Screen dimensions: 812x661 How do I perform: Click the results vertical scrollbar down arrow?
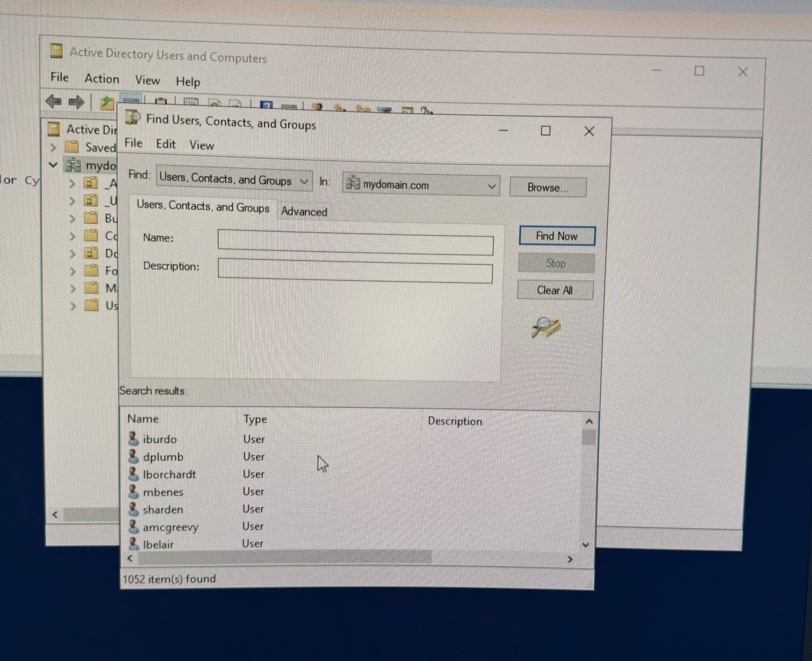point(586,545)
